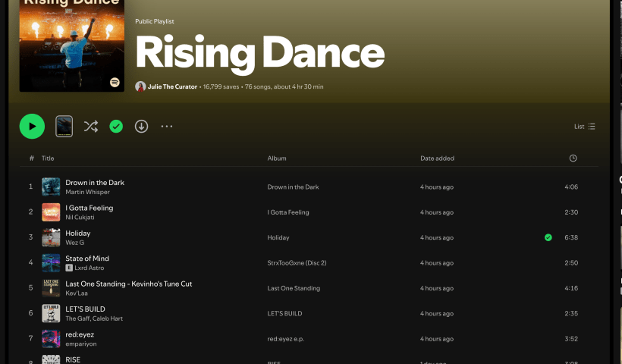Viewport: 622px width, 364px height.
Task: Open the StrxTooGxne (Disc 2) album link
Action: (x=297, y=263)
